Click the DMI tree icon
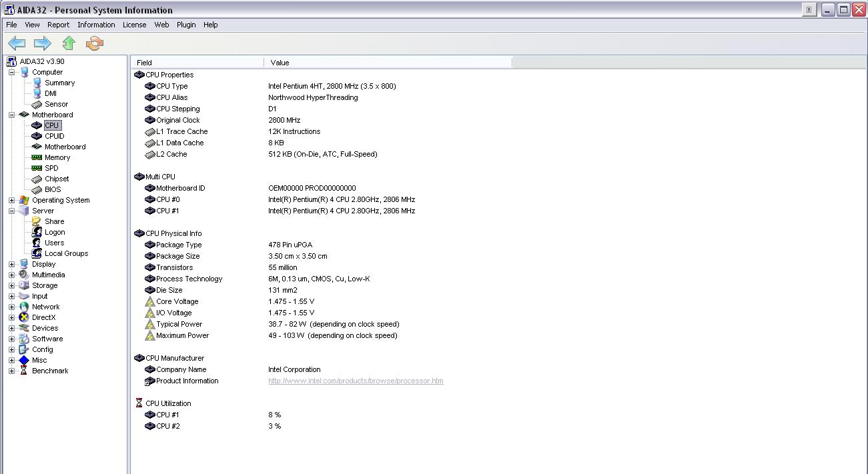Screen dimensions: 868x474 [x=37, y=93]
